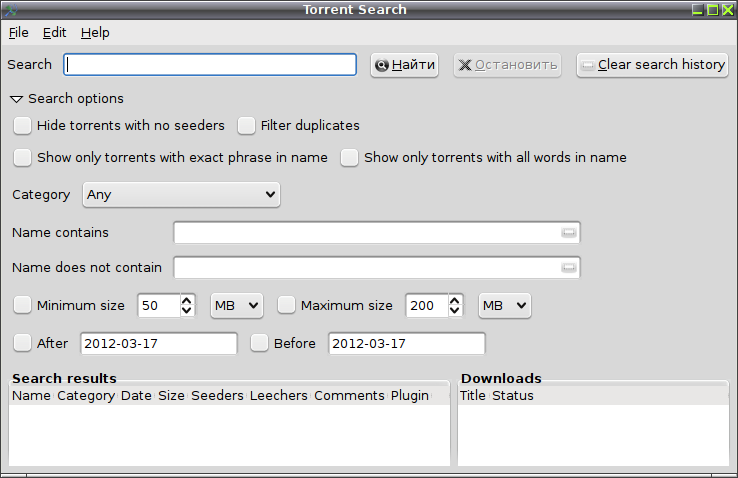738x478 pixels.
Task: Sort results by Category column header
Action: pyautogui.click(x=86, y=396)
